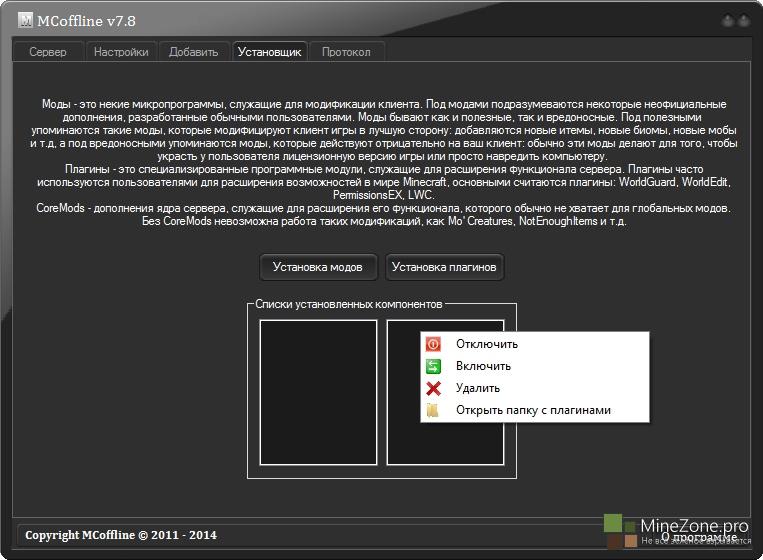
Task: Click the folder icon for the plugins folder
Action: [x=433, y=410]
